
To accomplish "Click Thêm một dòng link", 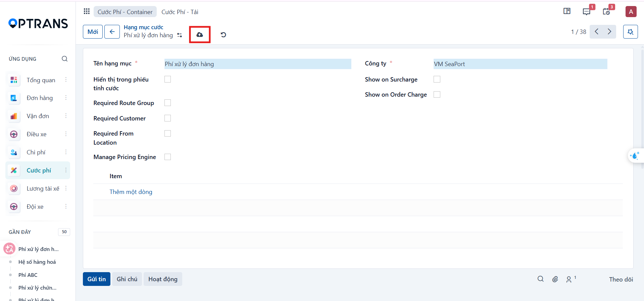I will pyautogui.click(x=131, y=192).
